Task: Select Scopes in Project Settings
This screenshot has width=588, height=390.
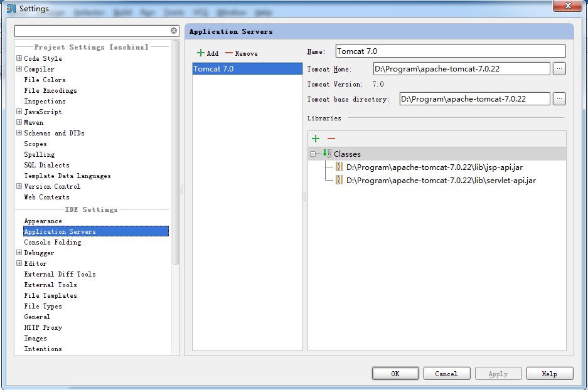Action: click(35, 144)
